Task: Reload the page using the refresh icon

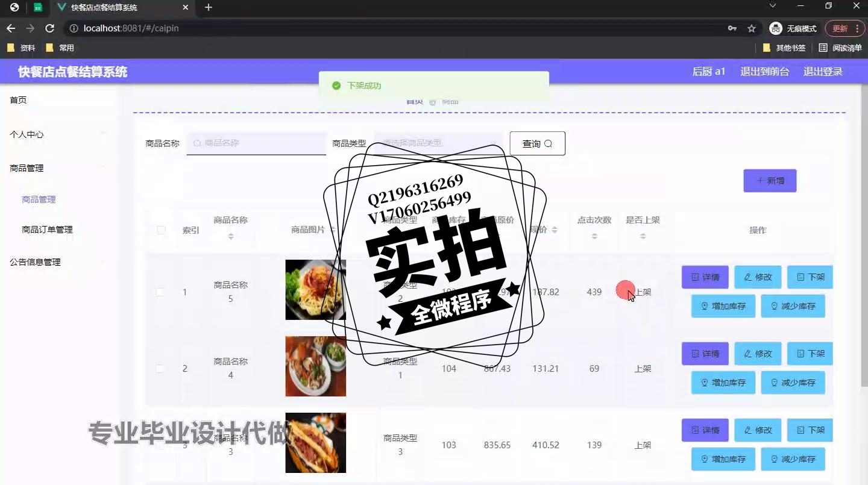Action: point(50,28)
